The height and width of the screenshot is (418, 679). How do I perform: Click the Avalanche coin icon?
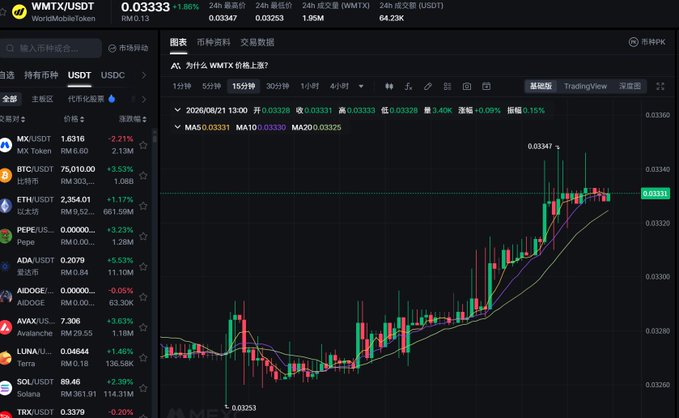point(6,327)
